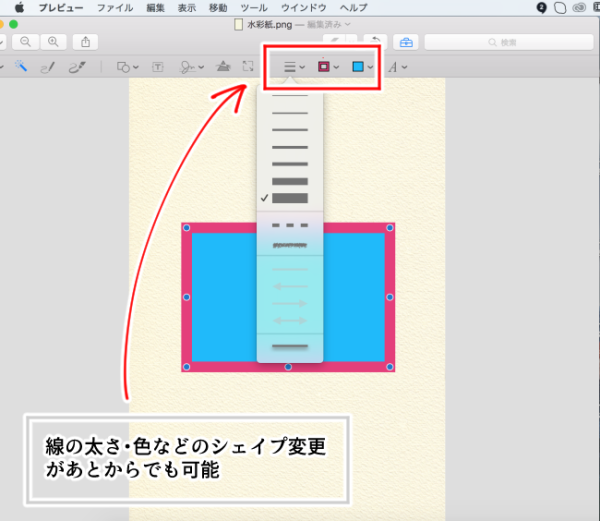
Task: Open the ウインドウ menu
Action: click(303, 8)
